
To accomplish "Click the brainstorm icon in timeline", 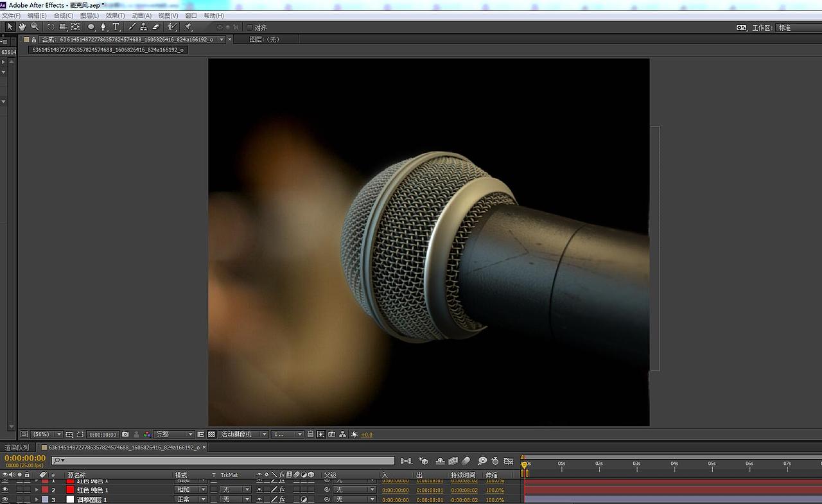I will 482,461.
